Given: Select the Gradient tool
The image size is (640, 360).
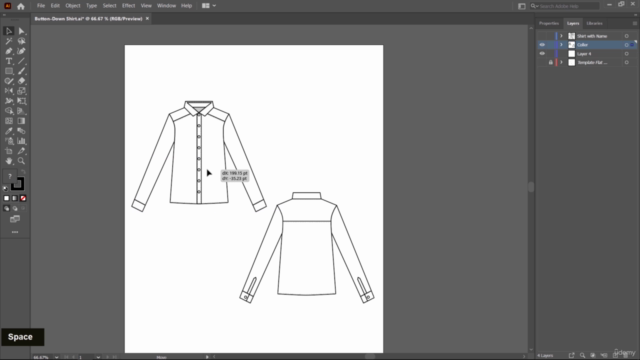Looking at the screenshot, I should 21,121.
